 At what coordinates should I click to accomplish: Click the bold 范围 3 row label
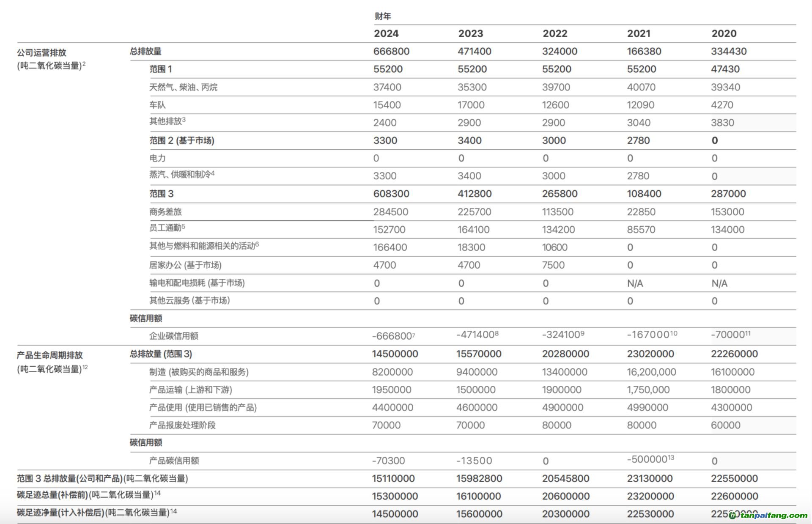[x=161, y=194]
